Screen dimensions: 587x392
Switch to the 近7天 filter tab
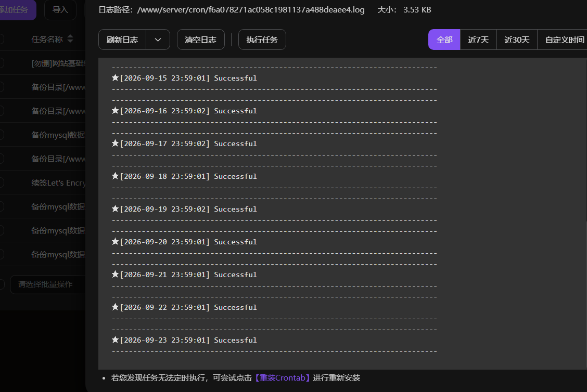(478, 40)
